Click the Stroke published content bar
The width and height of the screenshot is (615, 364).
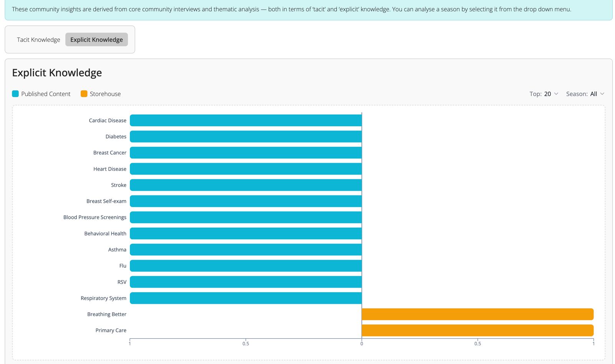(246, 185)
